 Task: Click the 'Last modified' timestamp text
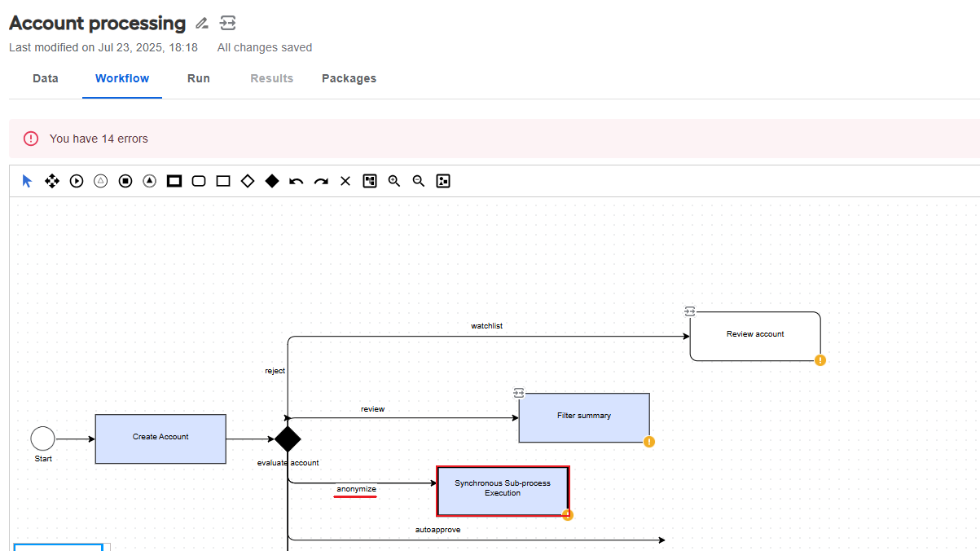pyautogui.click(x=103, y=48)
